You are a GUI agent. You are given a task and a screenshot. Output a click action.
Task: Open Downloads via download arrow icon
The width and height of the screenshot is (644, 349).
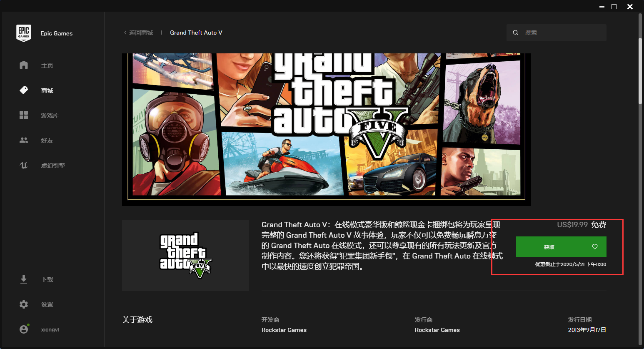pyautogui.click(x=24, y=279)
